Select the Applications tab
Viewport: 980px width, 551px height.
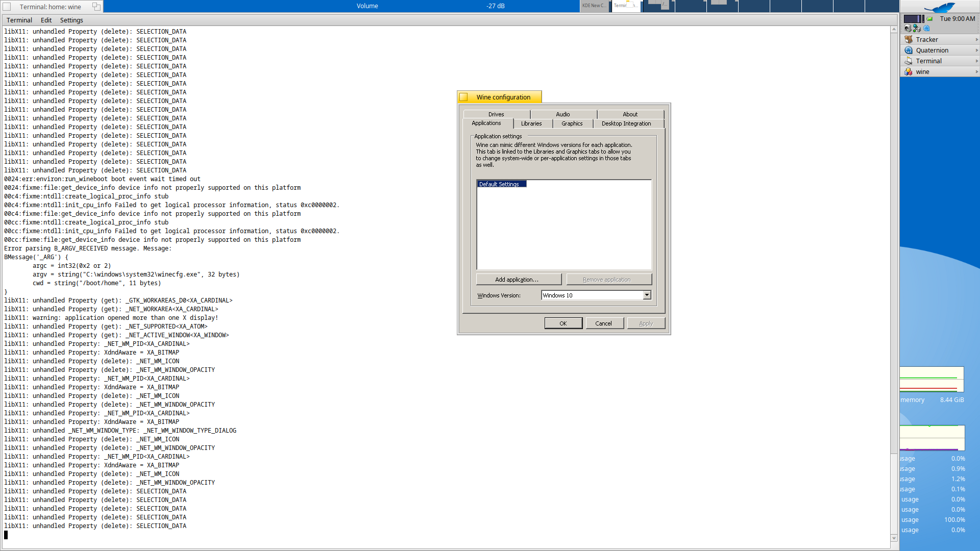[x=486, y=123]
